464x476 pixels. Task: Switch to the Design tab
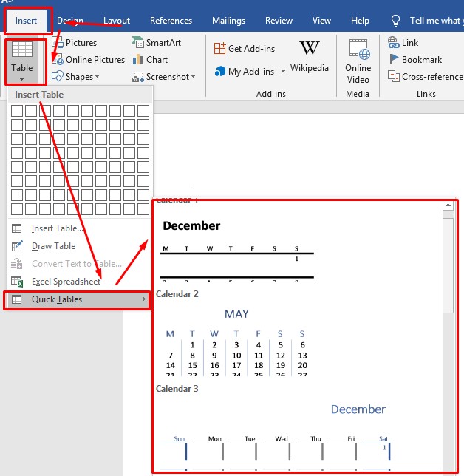69,21
